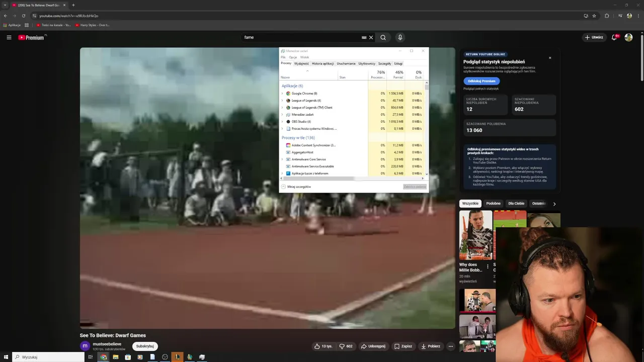Start voice search with microphone icon

(400, 37)
